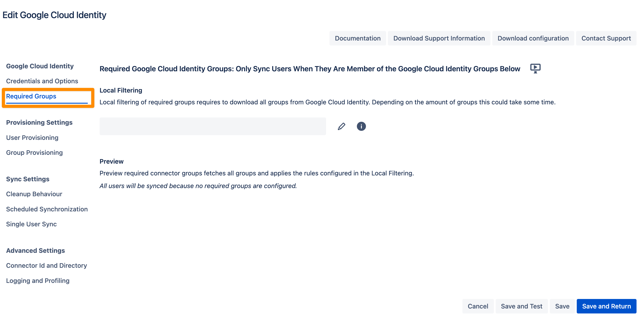Open the info icon next to the filter field
This screenshot has height=325, width=644.
[361, 127]
